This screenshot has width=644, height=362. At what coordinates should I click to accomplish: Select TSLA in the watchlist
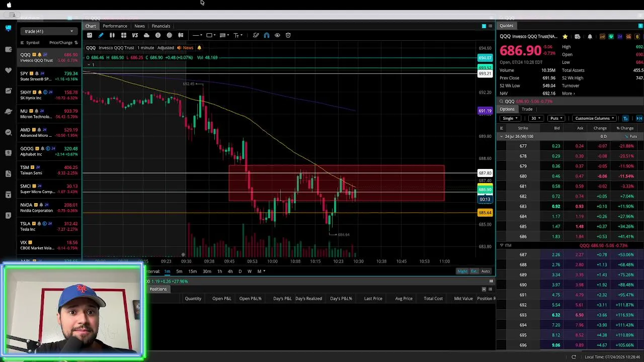[x=49, y=226]
